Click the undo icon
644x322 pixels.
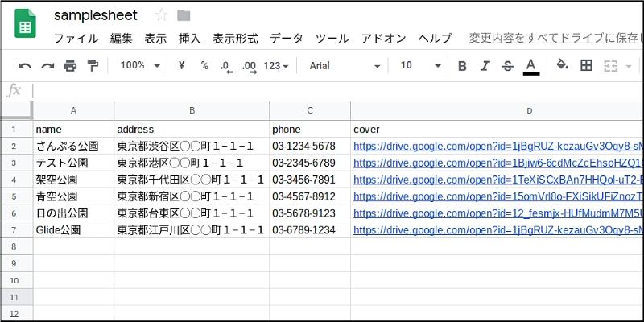click(x=25, y=66)
